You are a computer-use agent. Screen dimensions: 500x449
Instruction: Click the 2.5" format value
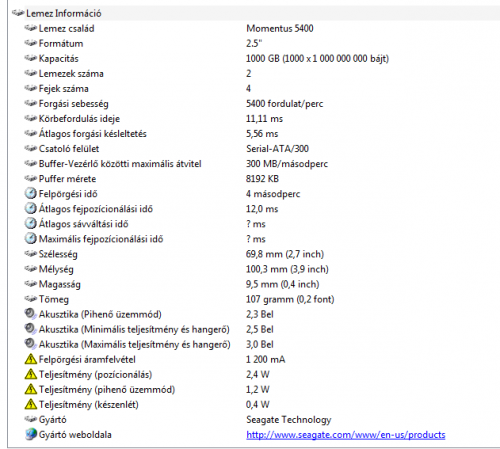coord(254,43)
